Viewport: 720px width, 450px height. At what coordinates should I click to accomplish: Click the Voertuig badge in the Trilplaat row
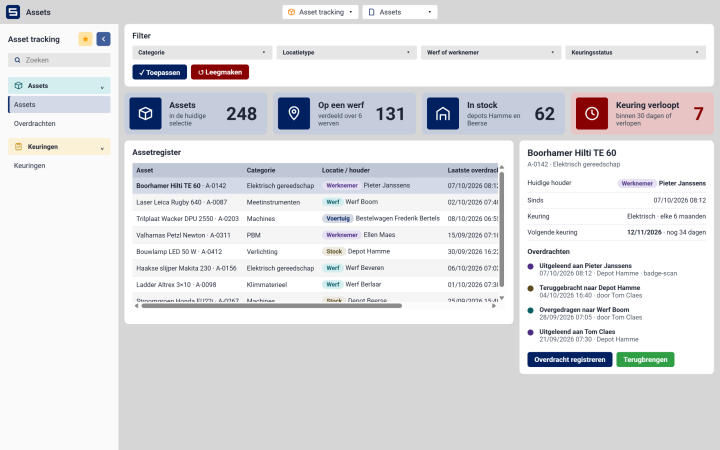(338, 219)
